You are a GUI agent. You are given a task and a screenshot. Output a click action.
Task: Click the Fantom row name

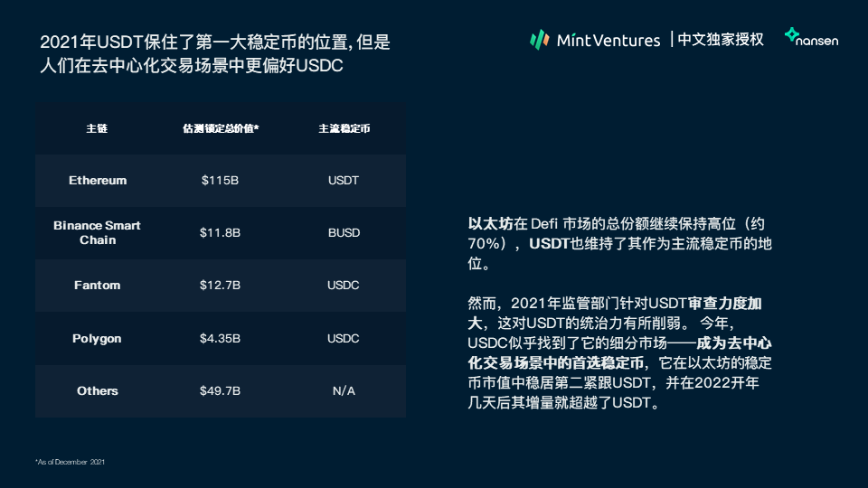[x=97, y=285]
